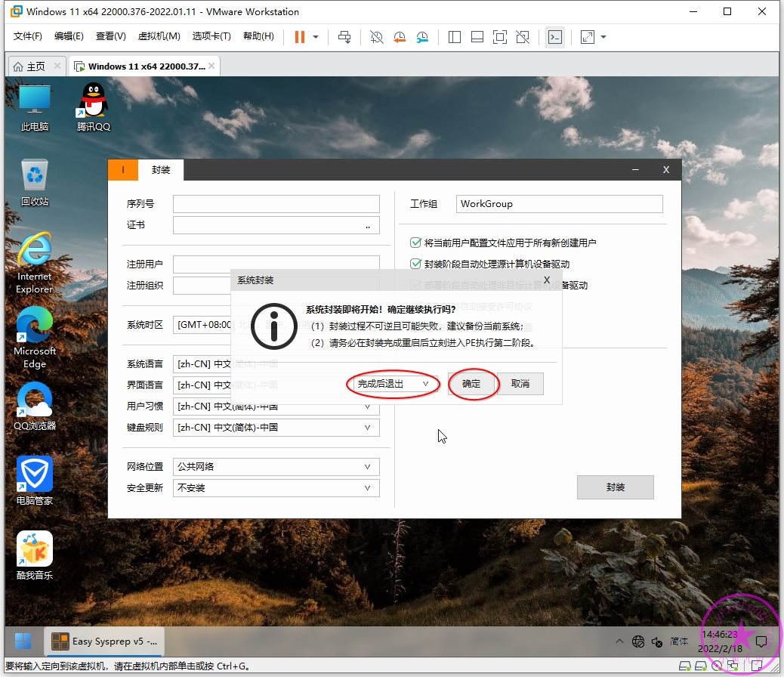Viewport: 784px width, 677px height.
Task: Confirm with the 确定 button
Action: (x=471, y=384)
